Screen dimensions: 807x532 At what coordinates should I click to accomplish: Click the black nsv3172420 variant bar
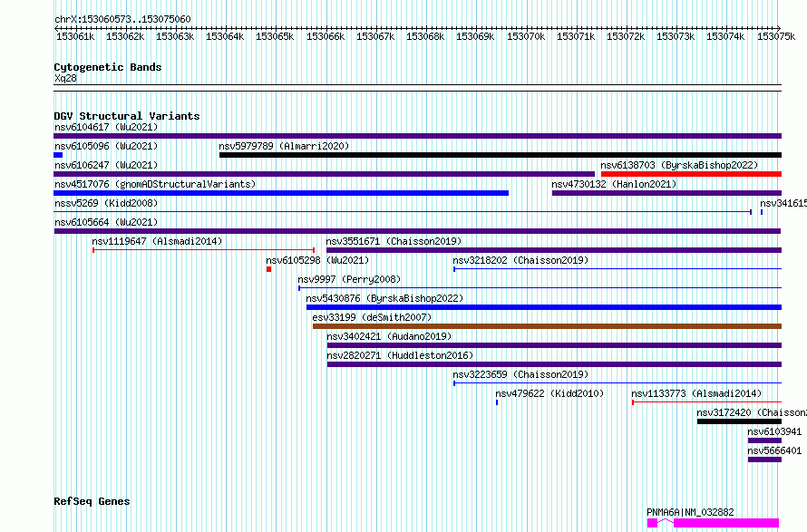coord(739,421)
